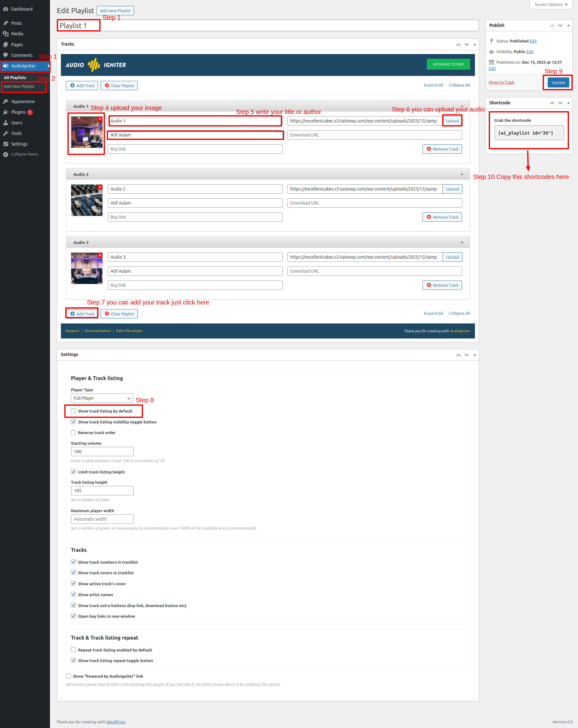Image resolution: width=578 pixels, height=728 pixels.
Task: Click the Starting volume field
Action: click(102, 452)
